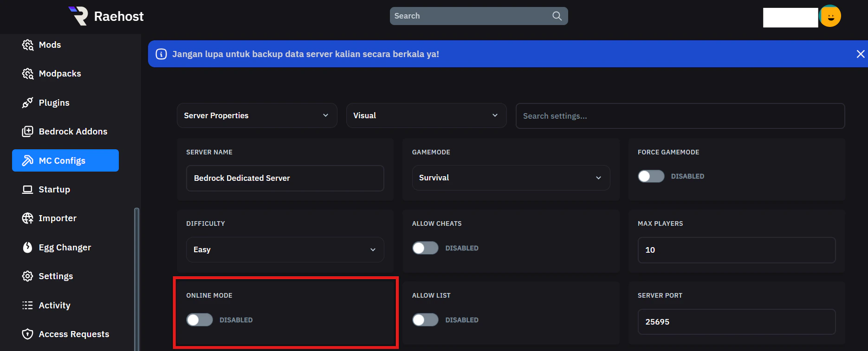Focus the Search settings field
Screen dimensions: 868x351
(680, 116)
